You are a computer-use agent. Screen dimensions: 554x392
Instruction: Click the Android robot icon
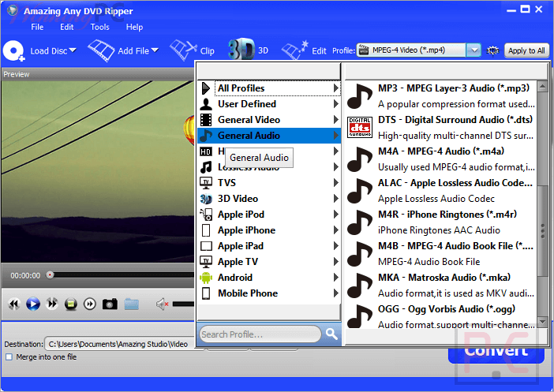tap(206, 278)
